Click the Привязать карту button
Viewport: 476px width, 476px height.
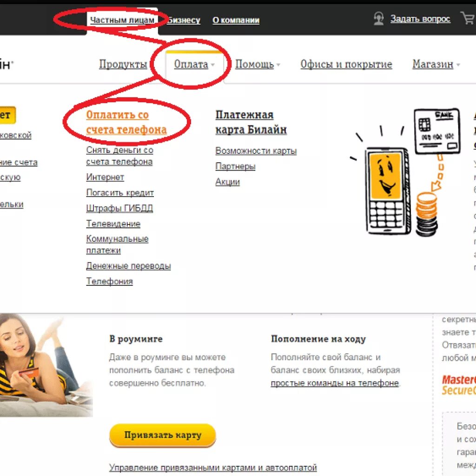pos(163,435)
